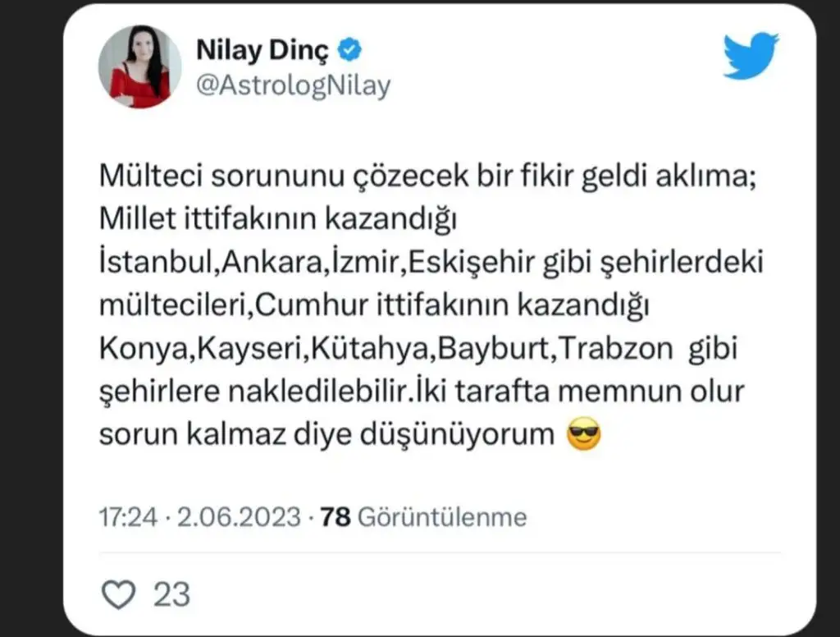Click the Twitter bird logo

(751, 56)
